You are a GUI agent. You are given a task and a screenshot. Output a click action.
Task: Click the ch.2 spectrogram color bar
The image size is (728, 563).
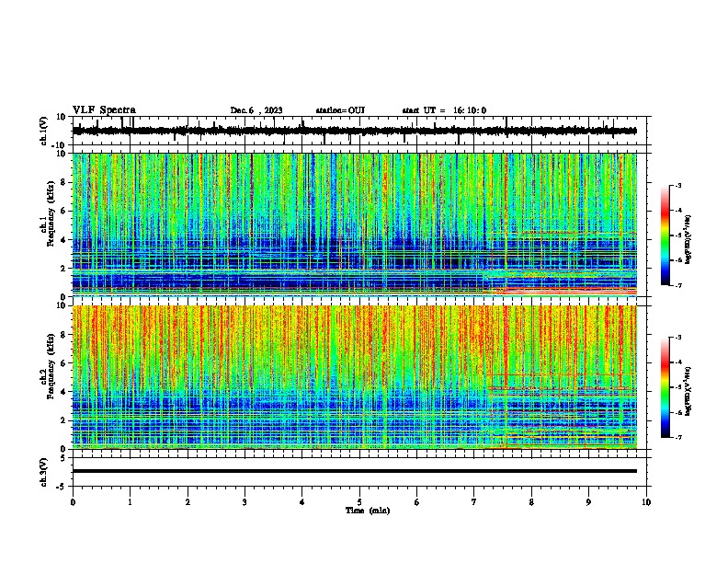(x=665, y=387)
